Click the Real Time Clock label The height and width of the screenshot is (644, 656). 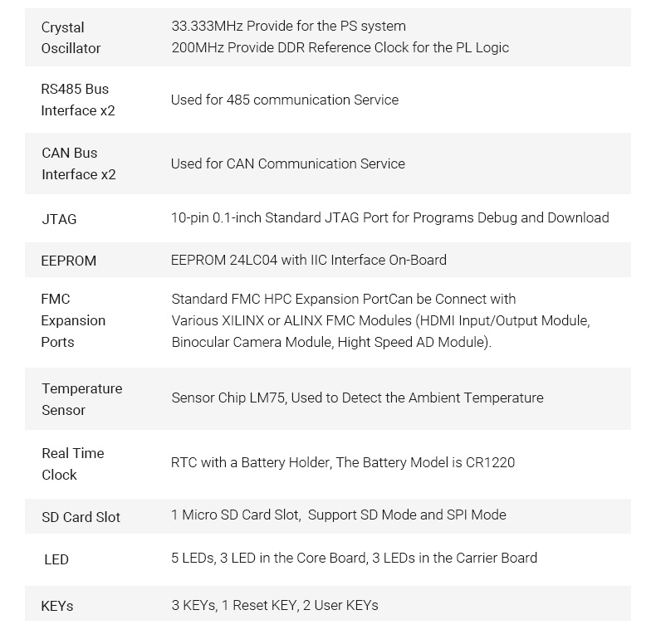pos(72,464)
